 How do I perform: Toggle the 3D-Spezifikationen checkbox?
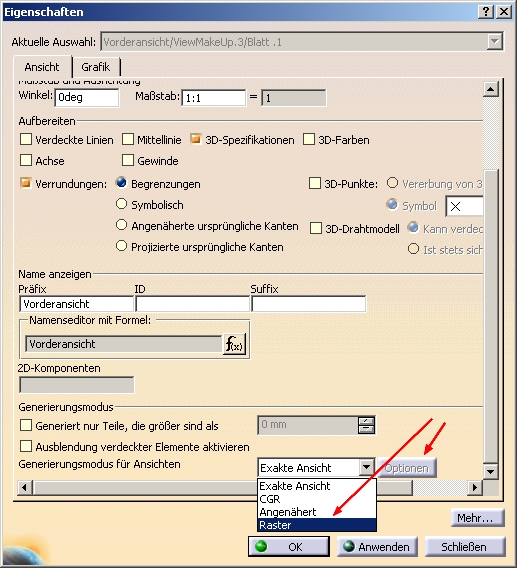(x=196, y=139)
